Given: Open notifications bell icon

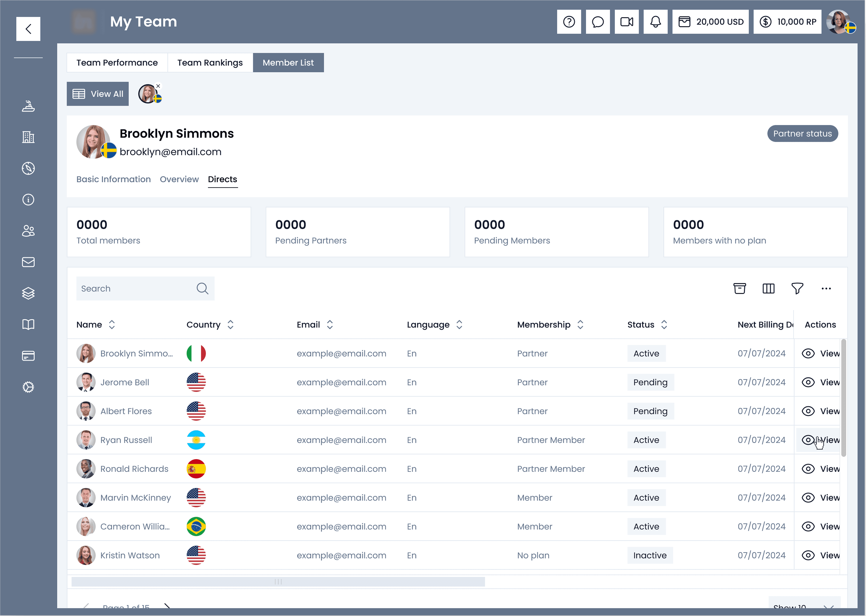Looking at the screenshot, I should [655, 22].
